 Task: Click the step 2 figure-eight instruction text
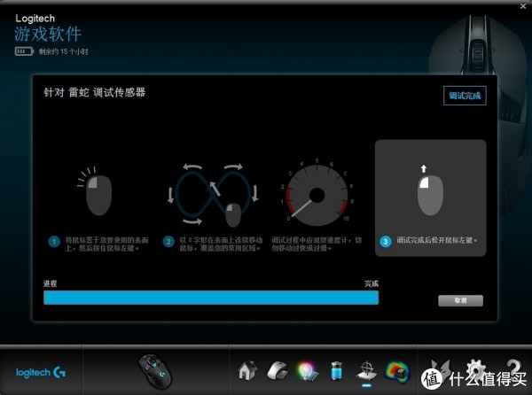point(221,244)
